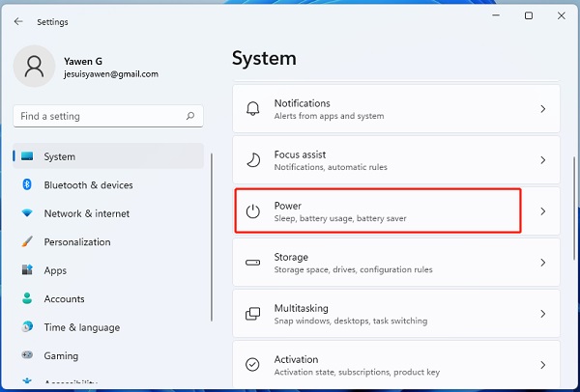Click the Bluetooth icon in sidebar

27,184
